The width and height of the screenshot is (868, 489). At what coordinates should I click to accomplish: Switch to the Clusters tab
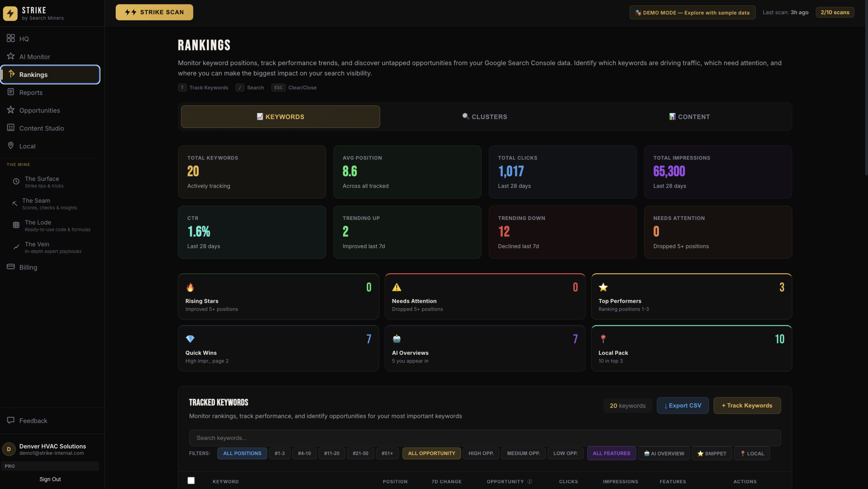[x=485, y=117]
